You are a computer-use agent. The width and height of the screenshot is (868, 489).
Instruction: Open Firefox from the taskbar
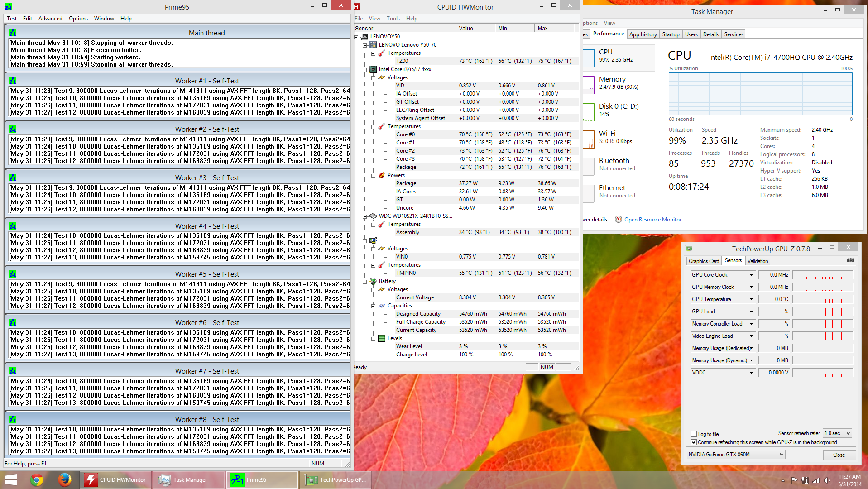[x=65, y=479]
